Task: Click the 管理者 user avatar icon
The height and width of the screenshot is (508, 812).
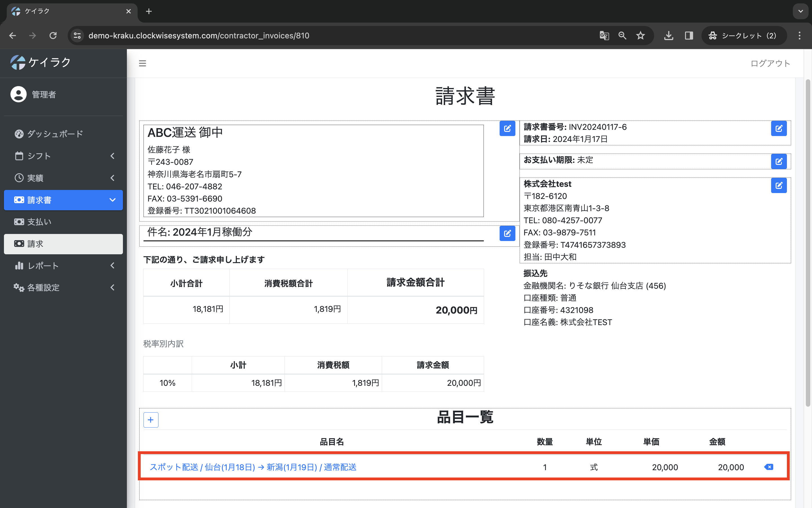Action: (x=18, y=95)
